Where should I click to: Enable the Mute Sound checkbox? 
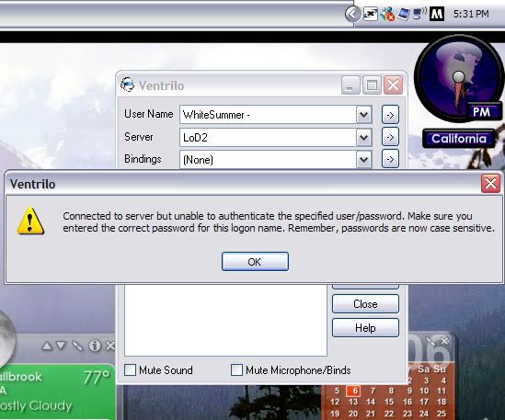pyautogui.click(x=130, y=369)
